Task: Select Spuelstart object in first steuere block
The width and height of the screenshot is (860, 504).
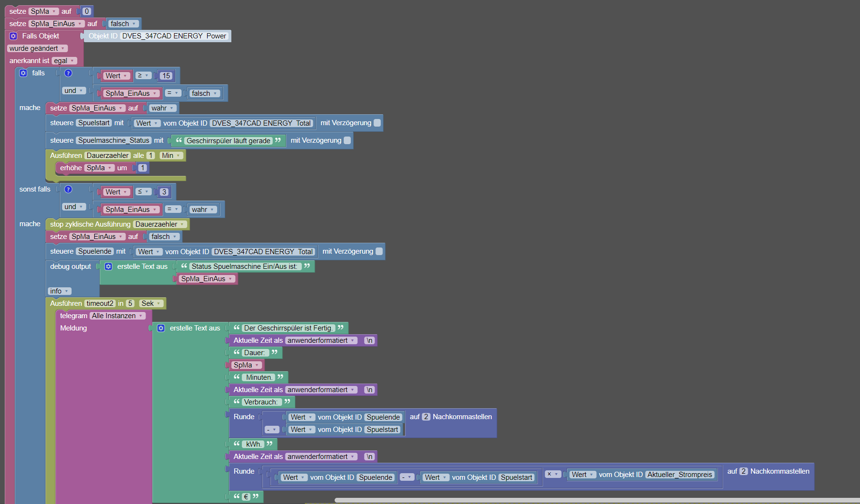Action: pos(94,123)
